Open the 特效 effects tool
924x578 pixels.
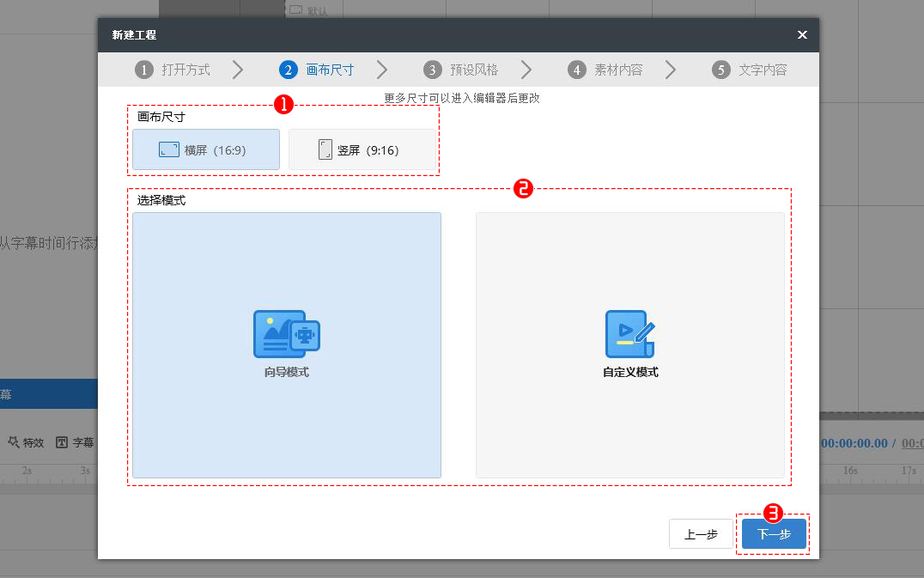pyautogui.click(x=26, y=442)
